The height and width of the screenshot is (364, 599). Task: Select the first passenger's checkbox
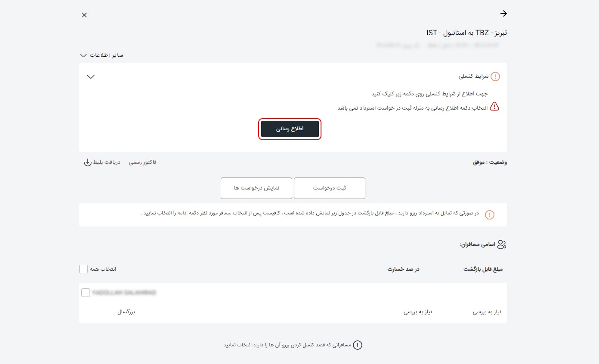tap(86, 292)
